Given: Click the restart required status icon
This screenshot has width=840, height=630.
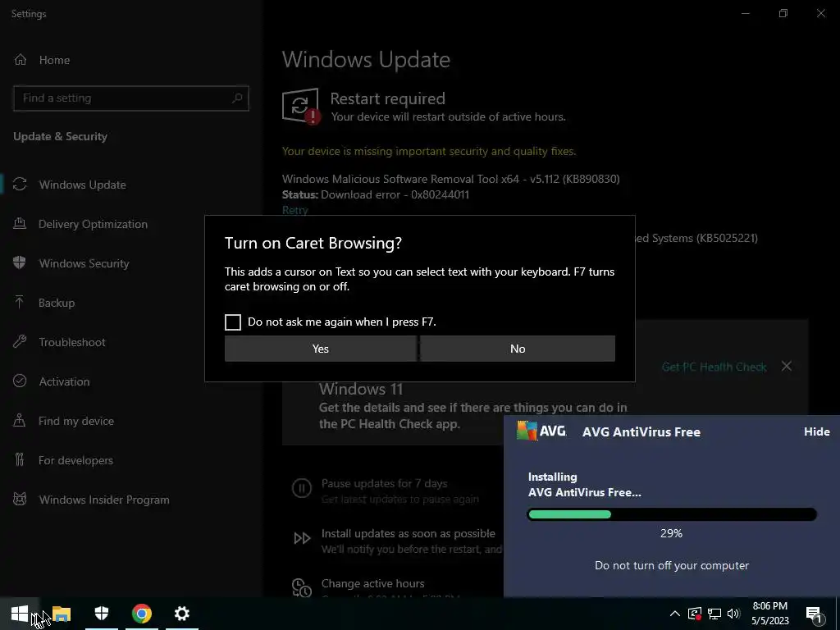Looking at the screenshot, I should click(301, 106).
